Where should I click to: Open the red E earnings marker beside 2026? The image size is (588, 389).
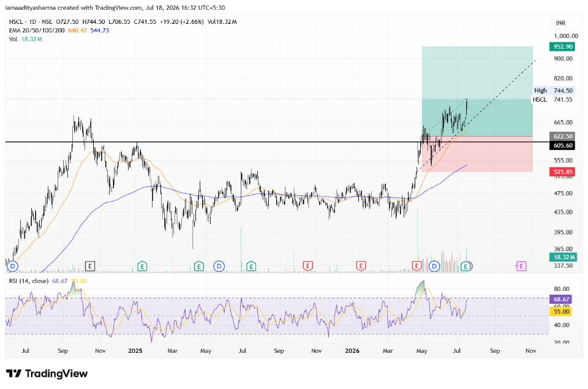click(361, 266)
